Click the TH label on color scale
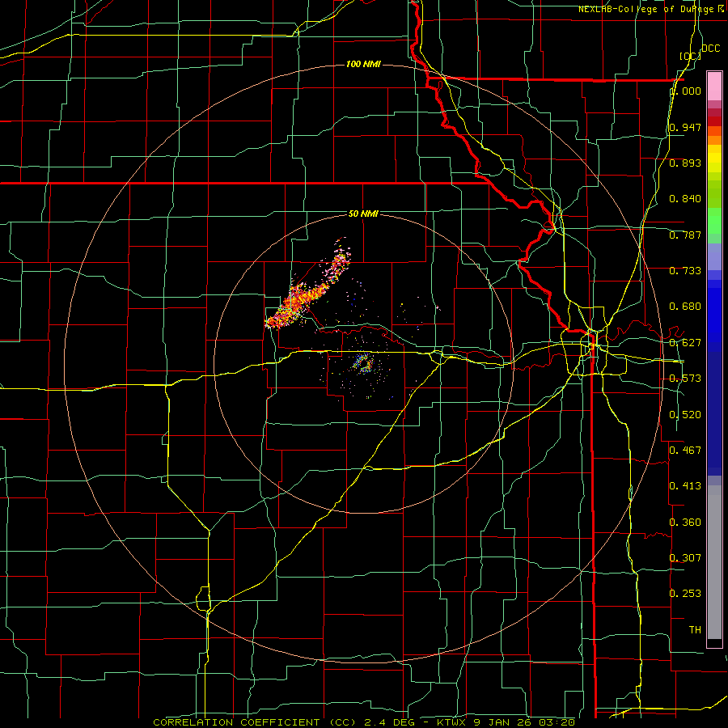This screenshot has width=728, height=728. (695, 630)
